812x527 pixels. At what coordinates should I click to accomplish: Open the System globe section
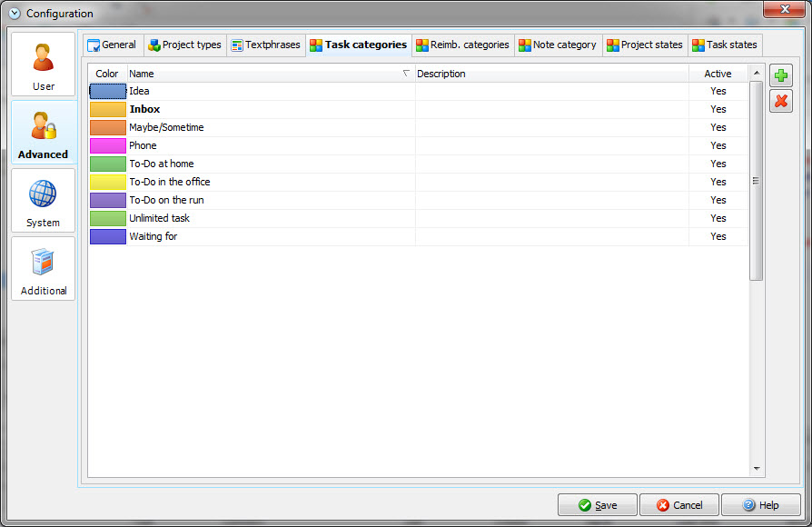click(43, 201)
